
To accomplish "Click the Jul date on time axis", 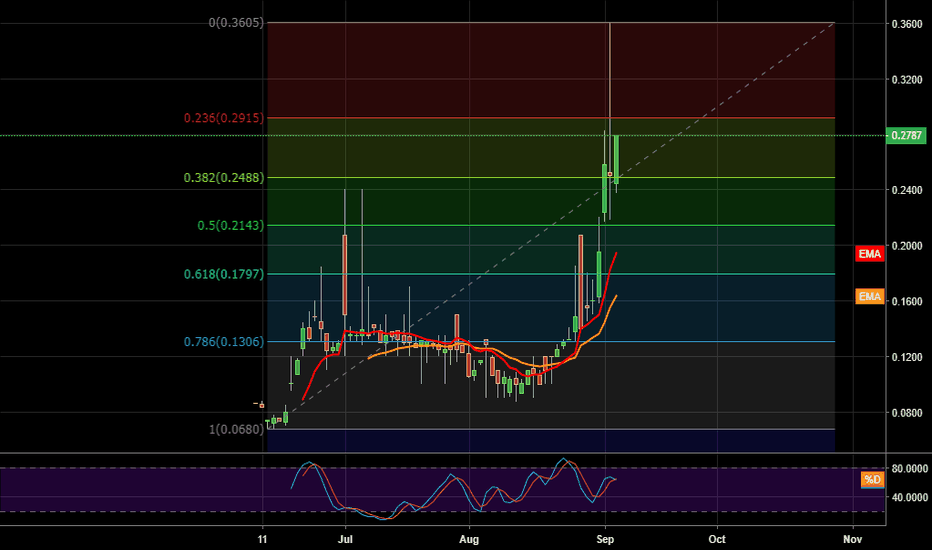I will (345, 539).
